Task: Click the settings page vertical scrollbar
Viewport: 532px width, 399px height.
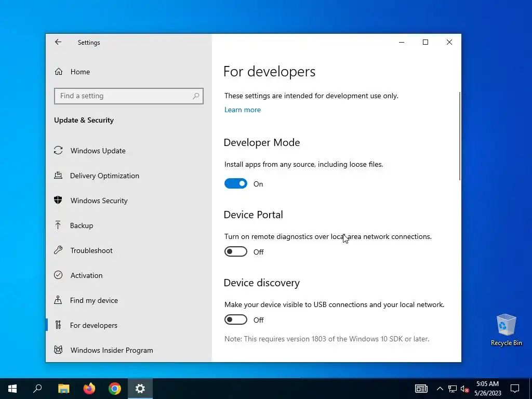Action: (459, 136)
